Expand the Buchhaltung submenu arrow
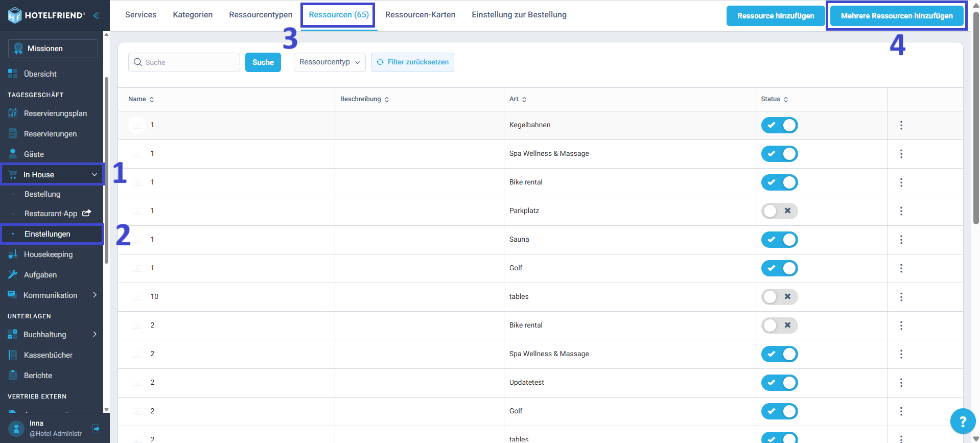Image resolution: width=980 pixels, height=443 pixels. pyautogui.click(x=95, y=334)
